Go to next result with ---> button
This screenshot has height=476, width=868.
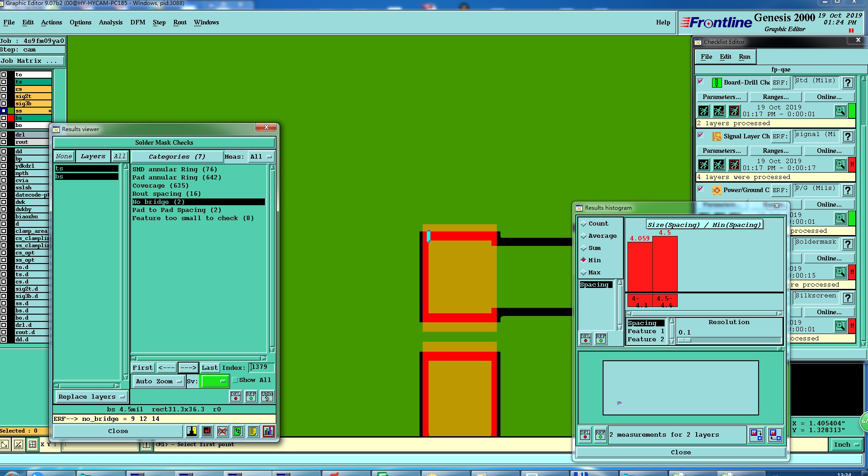188,368
